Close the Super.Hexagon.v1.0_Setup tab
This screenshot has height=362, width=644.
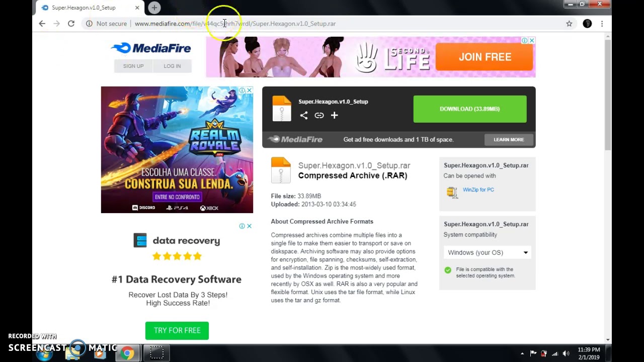pos(137,8)
